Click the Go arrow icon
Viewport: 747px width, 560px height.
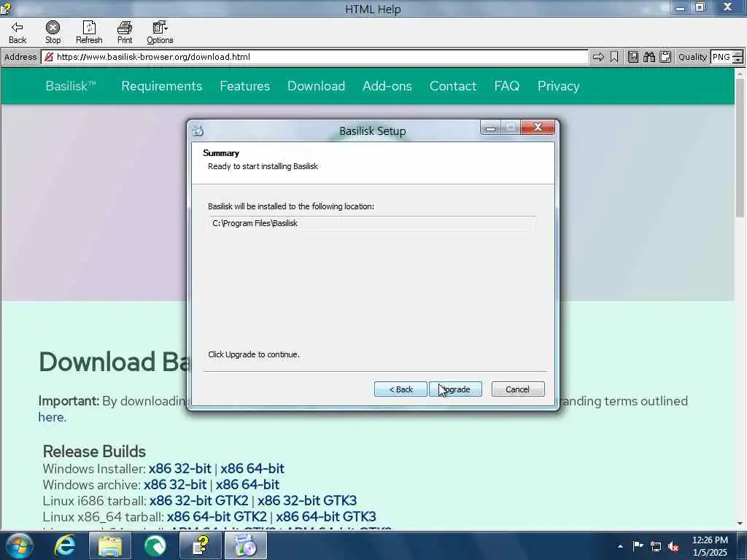click(598, 57)
